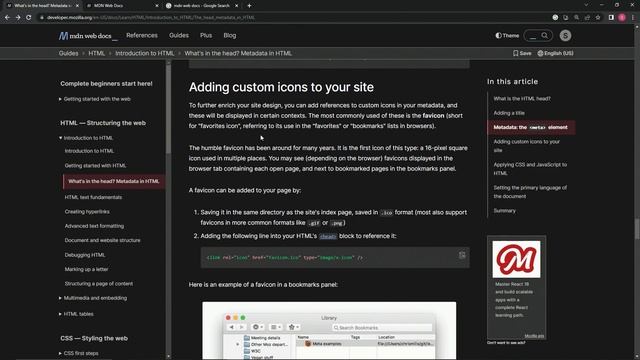640x360 pixels.
Task: Click Don't want to see ads? link
Action: pyautogui.click(x=506, y=342)
